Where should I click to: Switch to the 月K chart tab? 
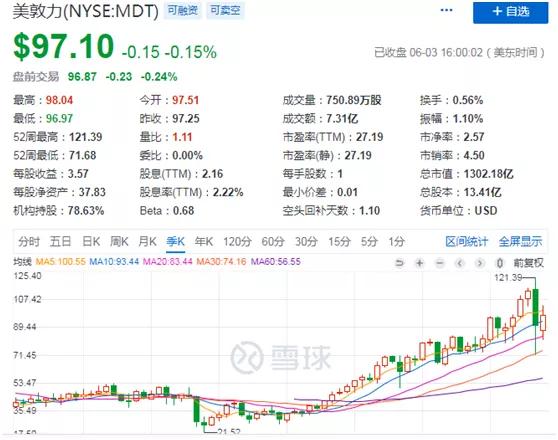147,242
